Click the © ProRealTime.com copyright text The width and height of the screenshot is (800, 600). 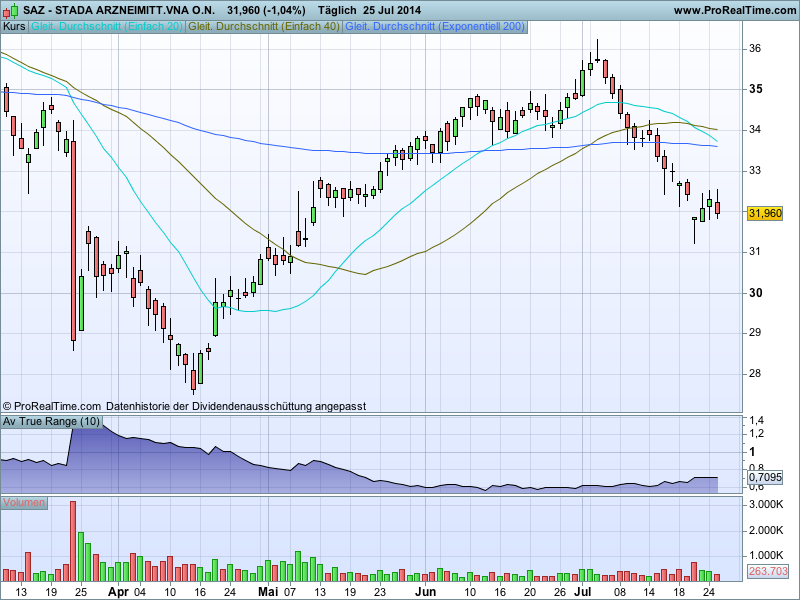click(52, 407)
